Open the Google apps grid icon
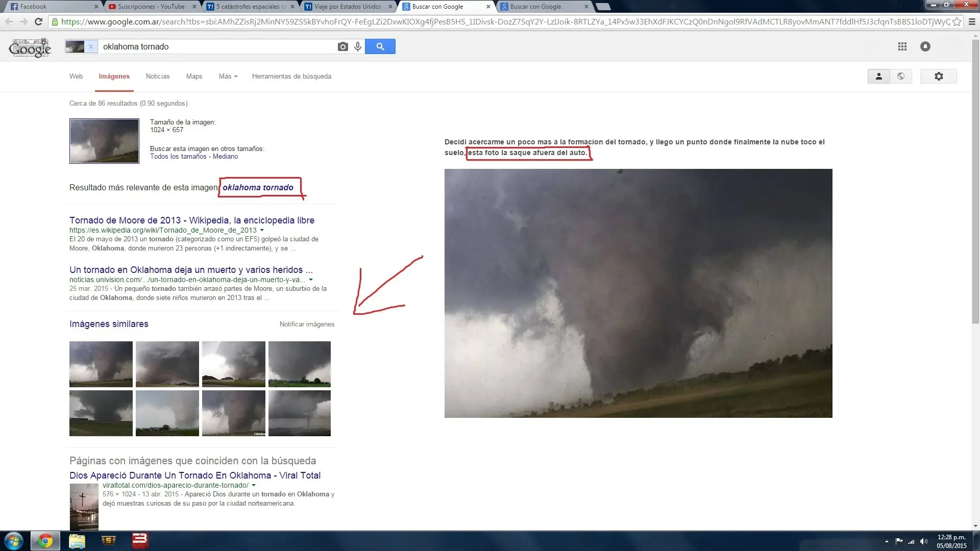Viewport: 980px width, 551px height. [x=902, y=46]
